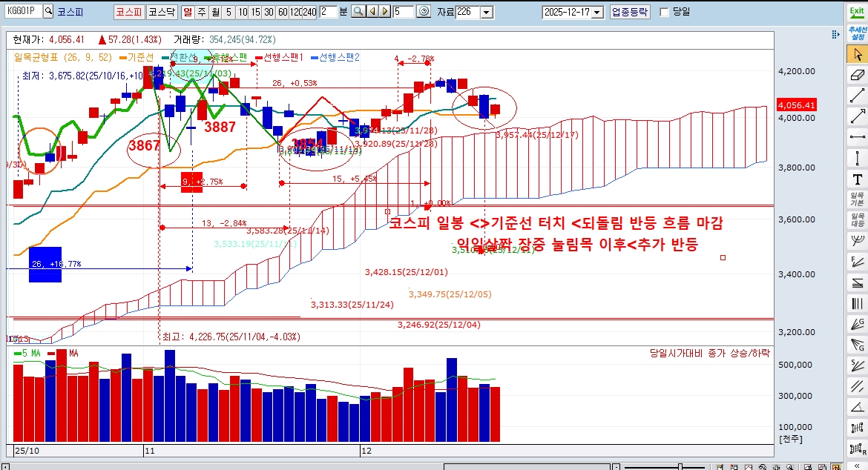Viewport: 868px width, 470px height.
Task: Click the Exit icon at top right
Action: point(857,12)
